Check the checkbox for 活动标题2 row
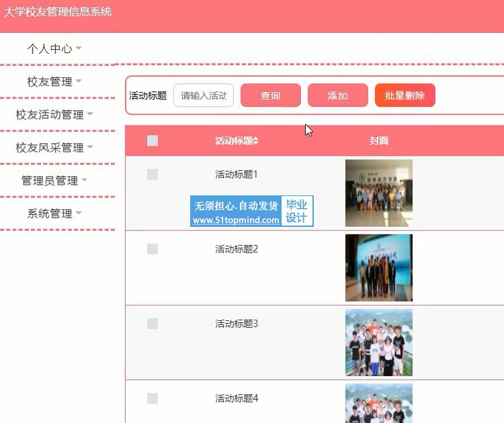Viewport: 504px width, 423px height. (x=153, y=249)
